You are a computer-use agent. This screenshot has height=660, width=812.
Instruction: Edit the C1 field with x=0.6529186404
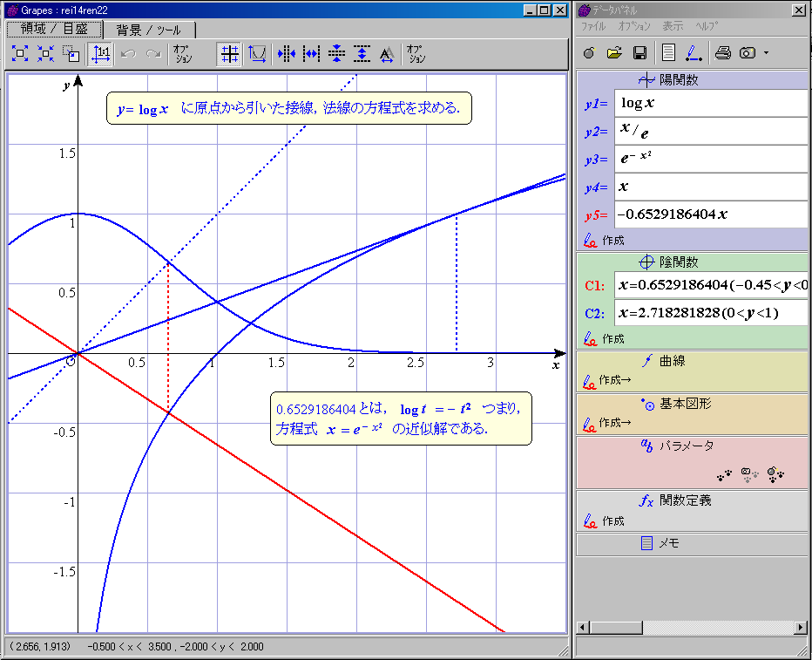tap(711, 285)
